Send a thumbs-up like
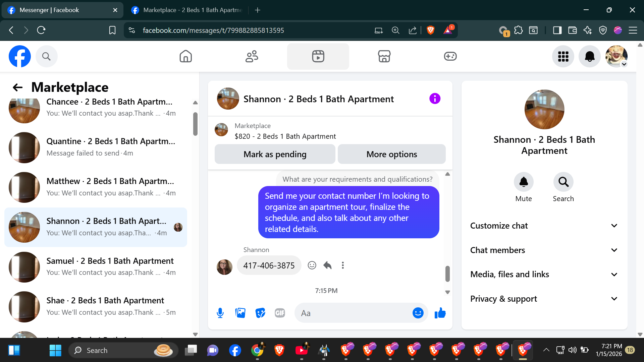The width and height of the screenshot is (644, 362). pos(440,313)
